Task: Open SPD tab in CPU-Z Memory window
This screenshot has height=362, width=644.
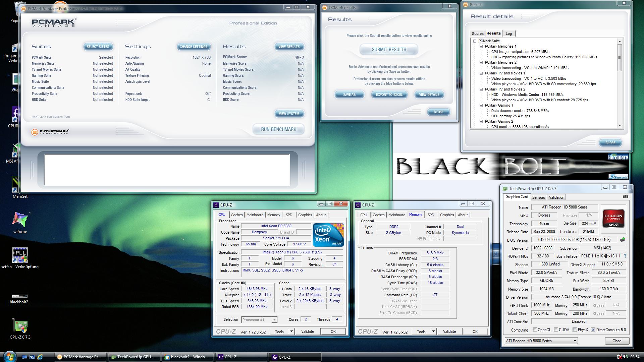Action: 431,215
